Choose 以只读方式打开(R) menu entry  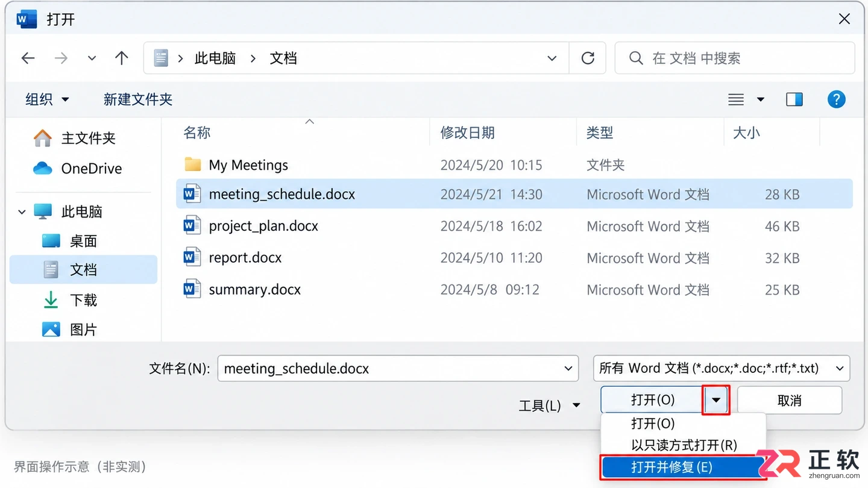coord(683,445)
